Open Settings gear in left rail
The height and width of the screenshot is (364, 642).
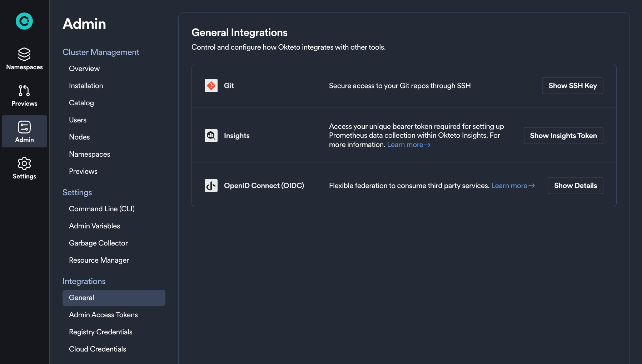[x=24, y=168]
